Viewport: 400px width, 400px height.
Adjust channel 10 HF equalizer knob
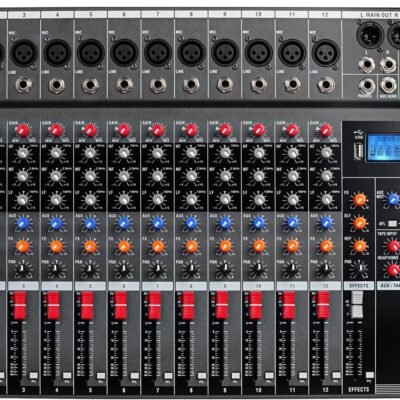[x=259, y=153]
